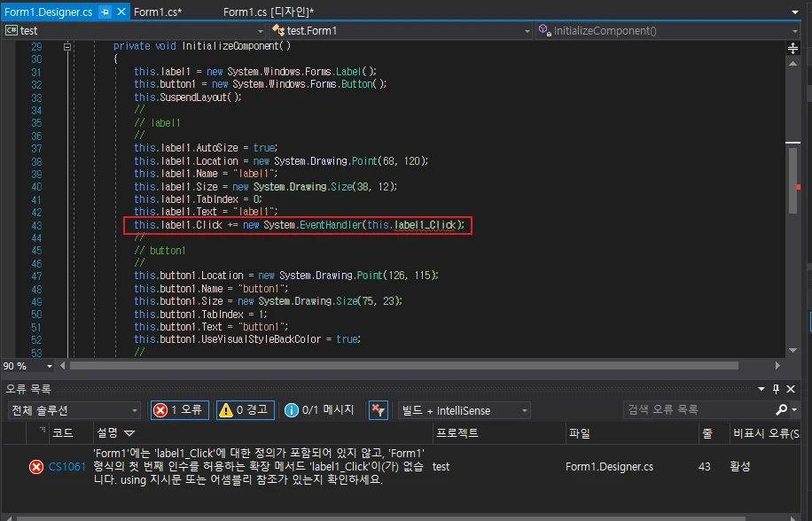Viewport: 812px width, 521px height.
Task: Close the Form1.Designer.cs tab
Action: [x=121, y=12]
